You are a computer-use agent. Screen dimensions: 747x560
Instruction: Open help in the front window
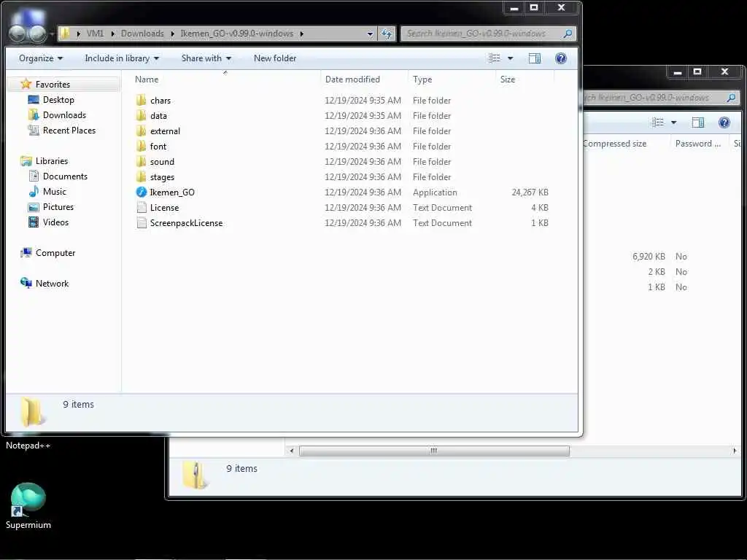561,58
